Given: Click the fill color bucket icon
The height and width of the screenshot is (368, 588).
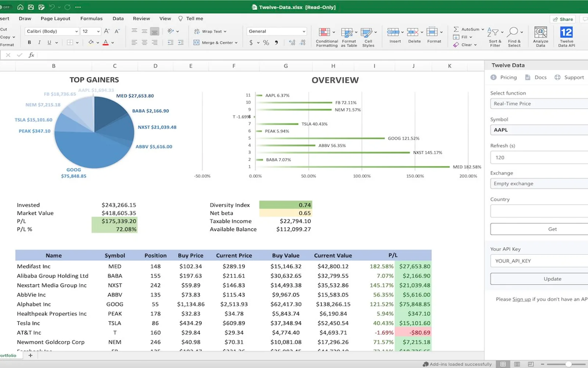Looking at the screenshot, I should 91,42.
